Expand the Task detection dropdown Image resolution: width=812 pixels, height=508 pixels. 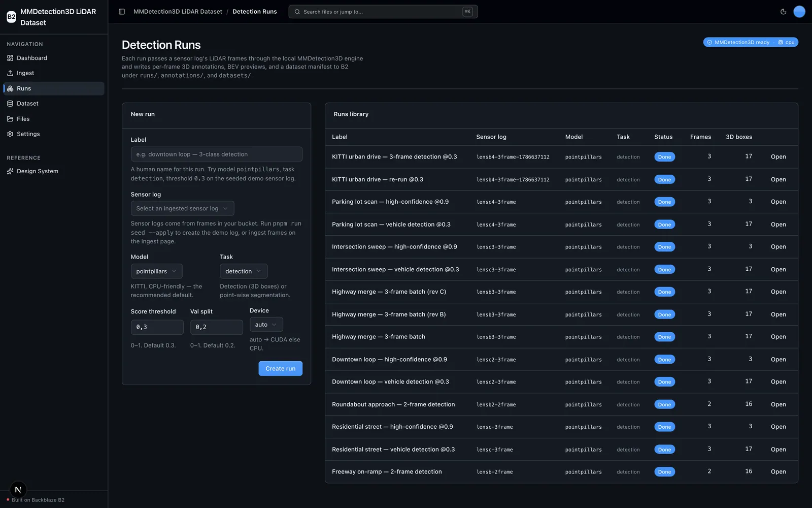coord(244,271)
